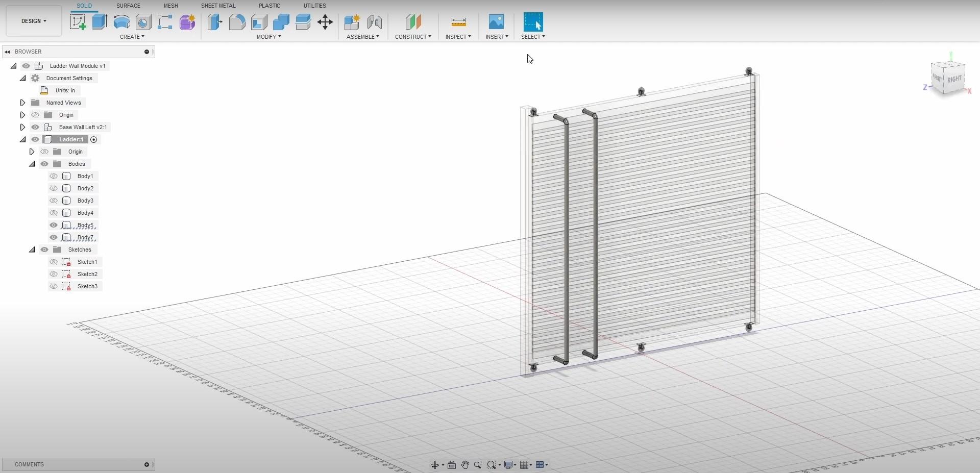Open the DESIGN workspace switcher

tap(34, 21)
